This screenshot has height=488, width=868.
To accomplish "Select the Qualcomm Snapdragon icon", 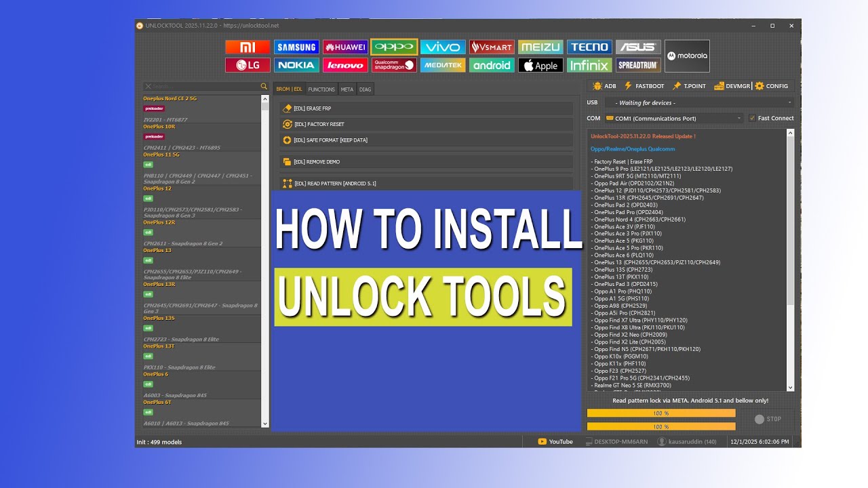I will click(x=394, y=65).
